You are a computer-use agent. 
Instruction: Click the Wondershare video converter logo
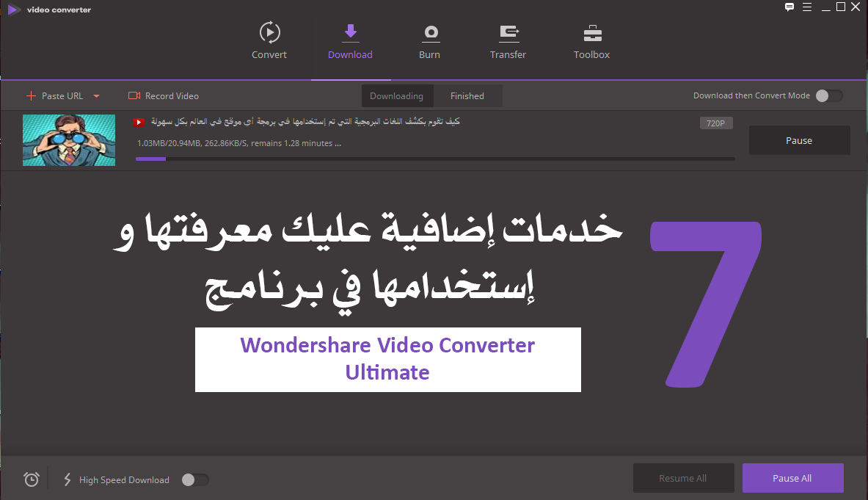coord(14,10)
